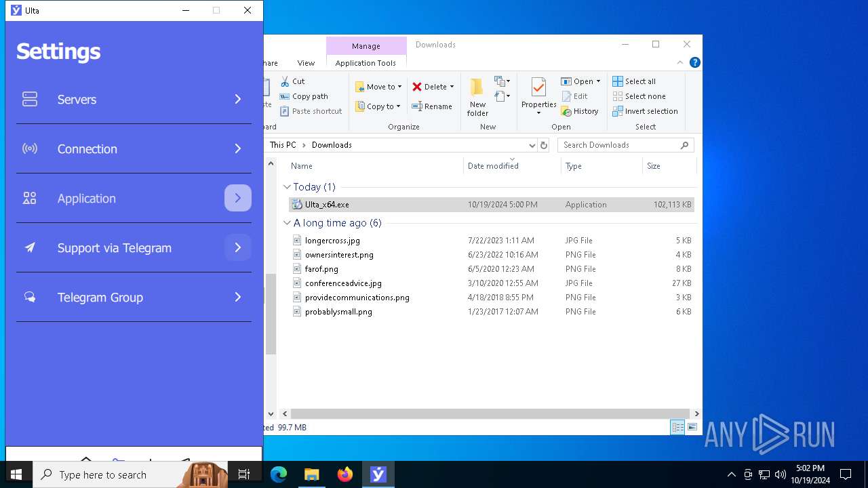Open Support via Telegram chevron
The width and height of the screenshot is (868, 488).
coord(238,247)
